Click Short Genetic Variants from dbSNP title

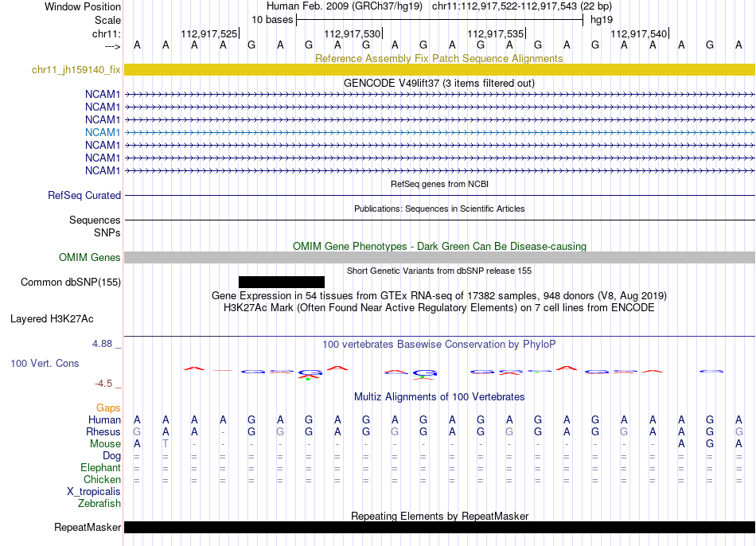click(x=439, y=271)
